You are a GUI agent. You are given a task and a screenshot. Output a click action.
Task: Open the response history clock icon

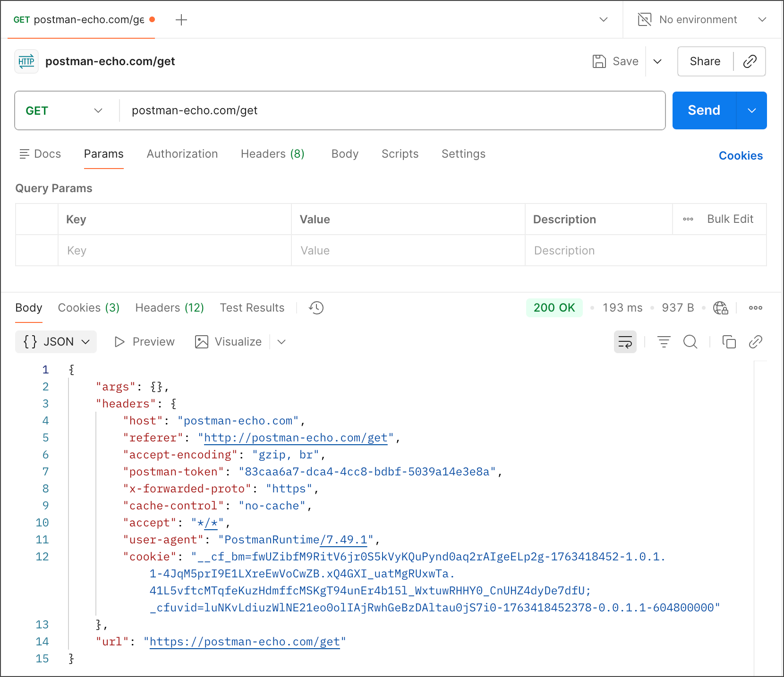click(316, 308)
